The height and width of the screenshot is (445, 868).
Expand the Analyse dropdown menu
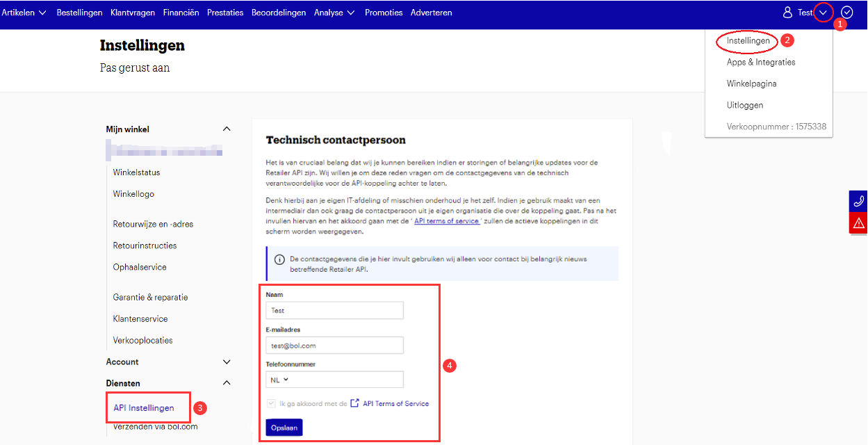tap(334, 13)
